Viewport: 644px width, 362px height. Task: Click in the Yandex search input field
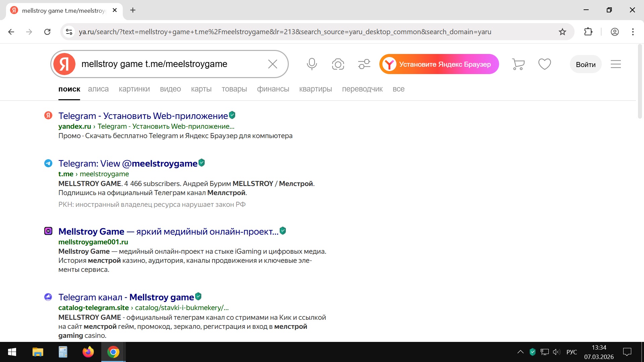click(168, 64)
